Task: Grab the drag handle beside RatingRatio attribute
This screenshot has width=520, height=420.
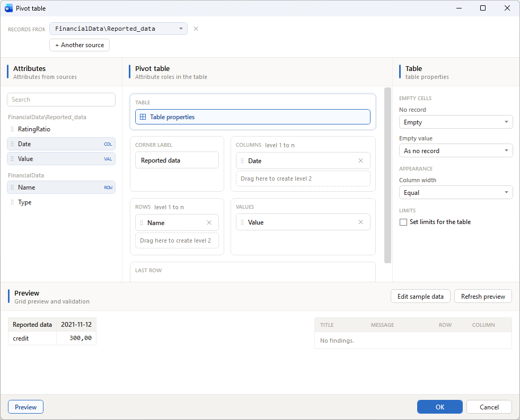Action: pos(12,129)
